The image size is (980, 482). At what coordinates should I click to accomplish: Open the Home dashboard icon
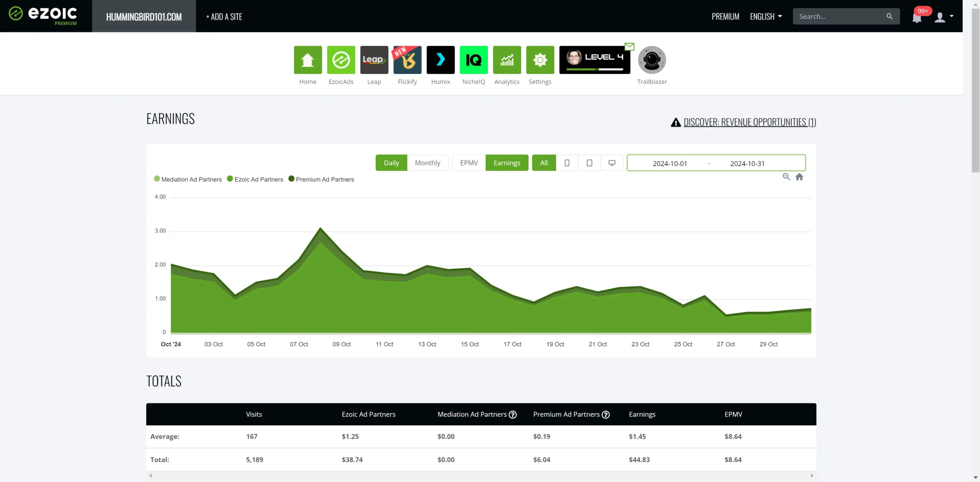pos(308,60)
